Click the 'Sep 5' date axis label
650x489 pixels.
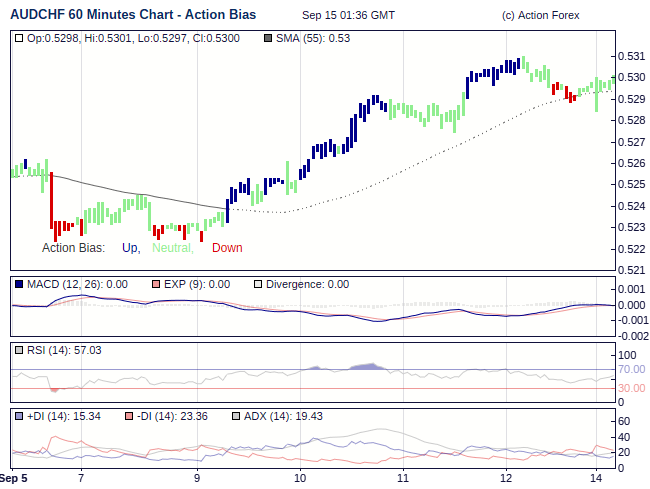13,478
